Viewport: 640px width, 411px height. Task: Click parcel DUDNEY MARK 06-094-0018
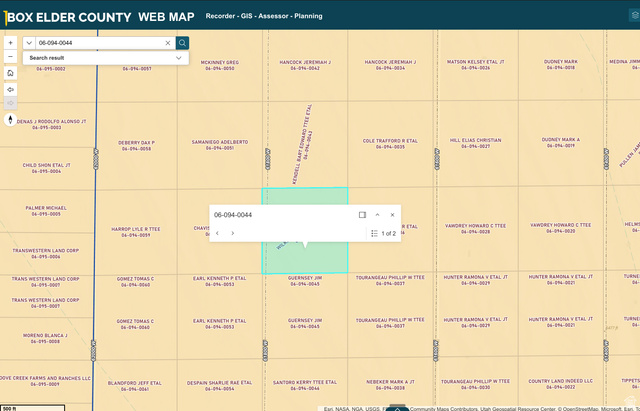click(x=560, y=64)
